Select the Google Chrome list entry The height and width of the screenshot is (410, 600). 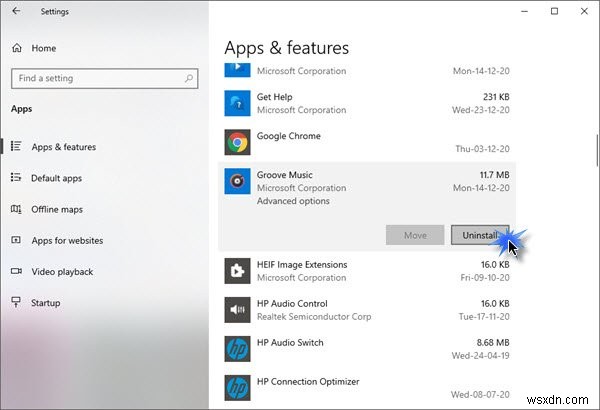point(367,142)
